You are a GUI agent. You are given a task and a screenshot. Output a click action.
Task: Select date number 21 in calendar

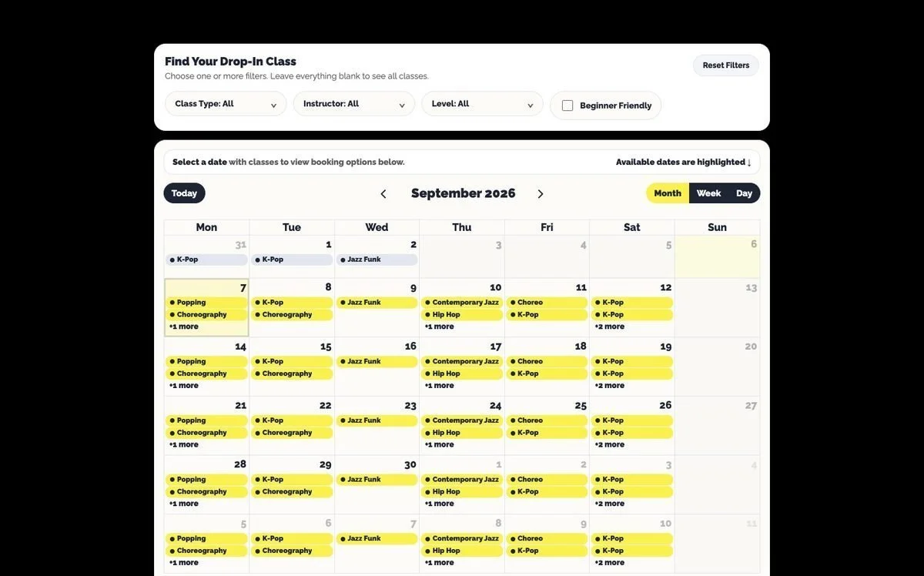tap(240, 405)
